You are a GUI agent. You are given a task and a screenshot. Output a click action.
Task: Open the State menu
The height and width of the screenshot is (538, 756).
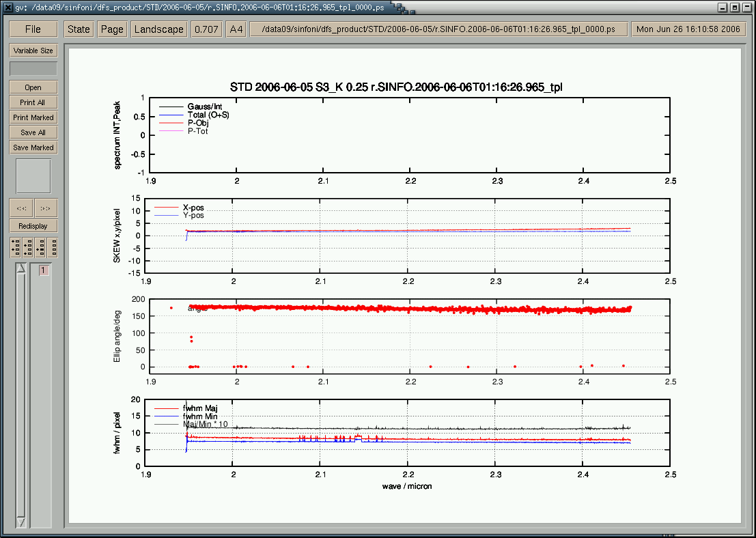coord(79,29)
